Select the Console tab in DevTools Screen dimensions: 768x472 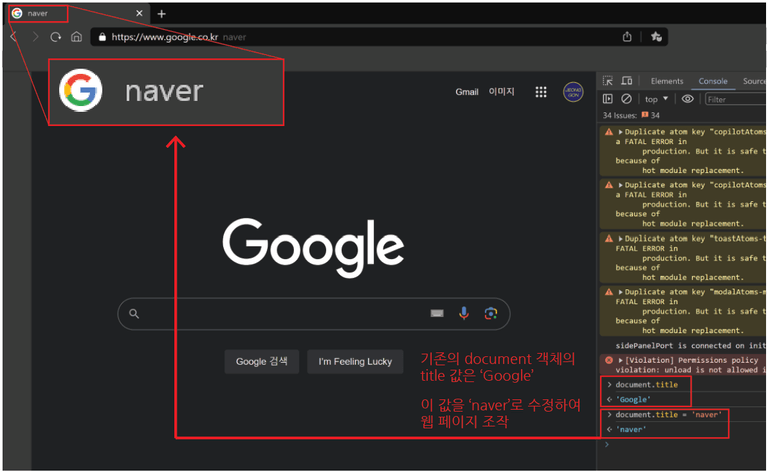(x=713, y=81)
